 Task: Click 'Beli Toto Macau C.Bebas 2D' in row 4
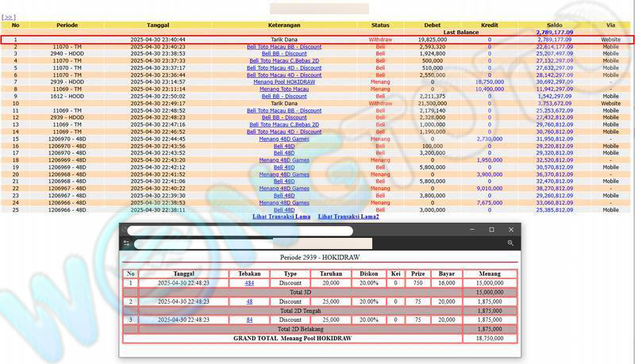284,60
